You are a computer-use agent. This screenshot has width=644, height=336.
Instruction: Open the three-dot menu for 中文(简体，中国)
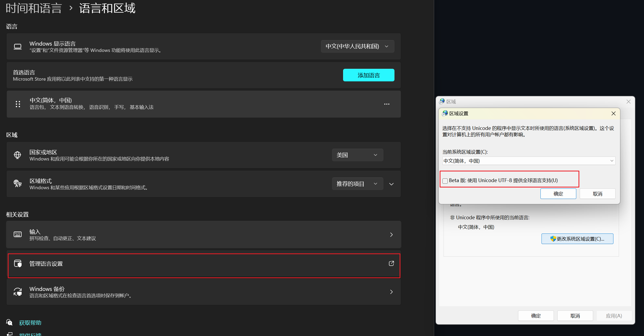[387, 104]
